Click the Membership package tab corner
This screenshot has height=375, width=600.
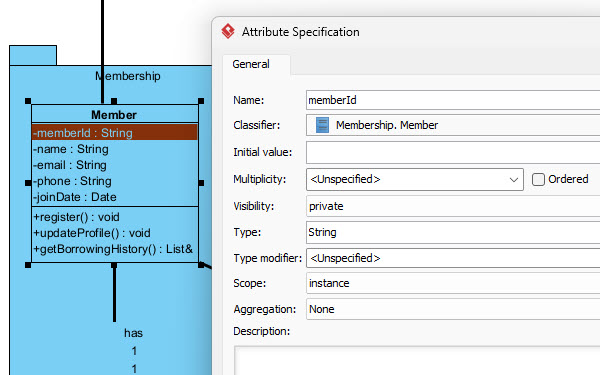[33, 55]
